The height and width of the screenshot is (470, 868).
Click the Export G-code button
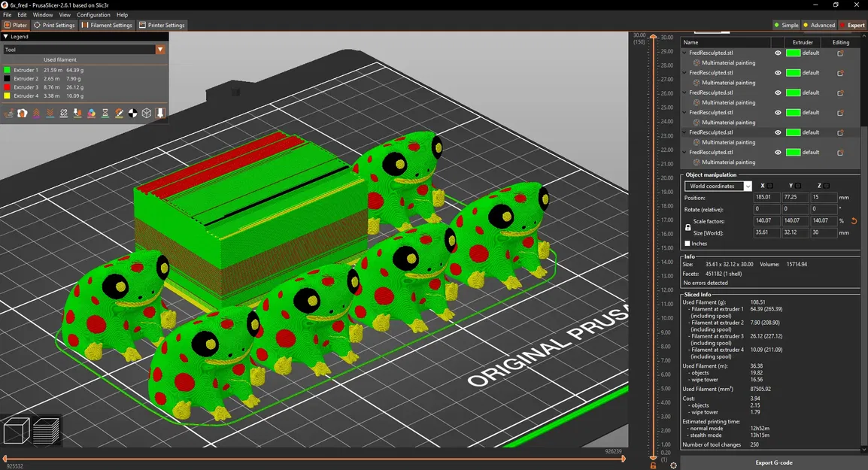pos(773,462)
